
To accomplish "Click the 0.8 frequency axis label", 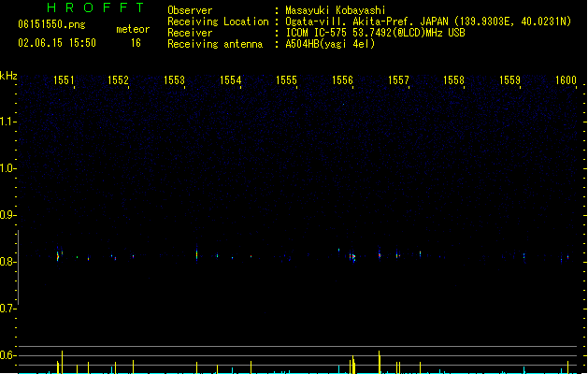I will 7,262.
